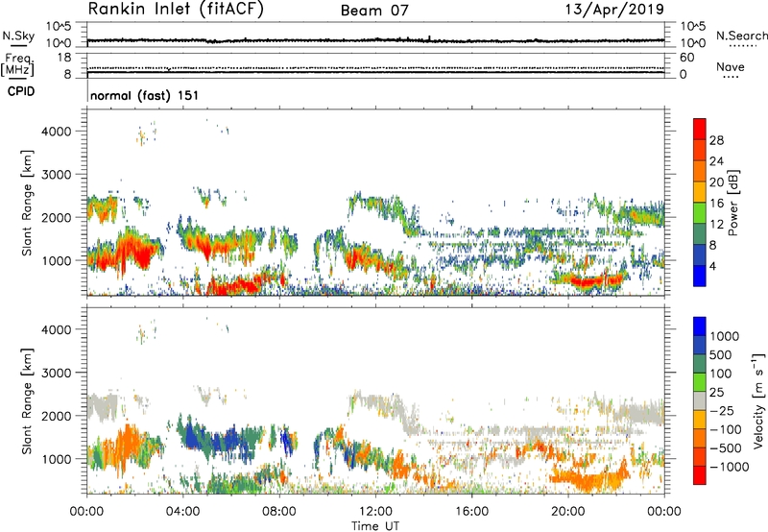Click the "4000" tick of the velocity panel
This screenshot has width=768, height=532.
point(57,329)
